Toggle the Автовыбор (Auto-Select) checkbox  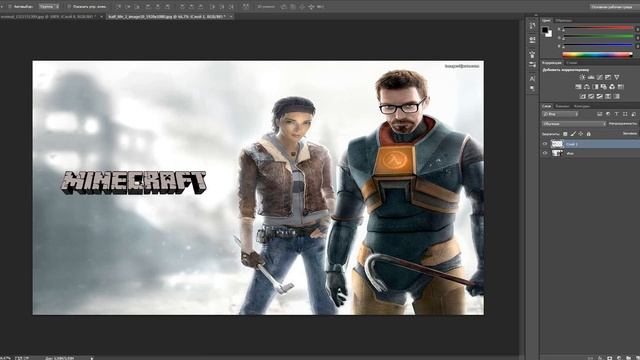pyautogui.click(x=9, y=7)
